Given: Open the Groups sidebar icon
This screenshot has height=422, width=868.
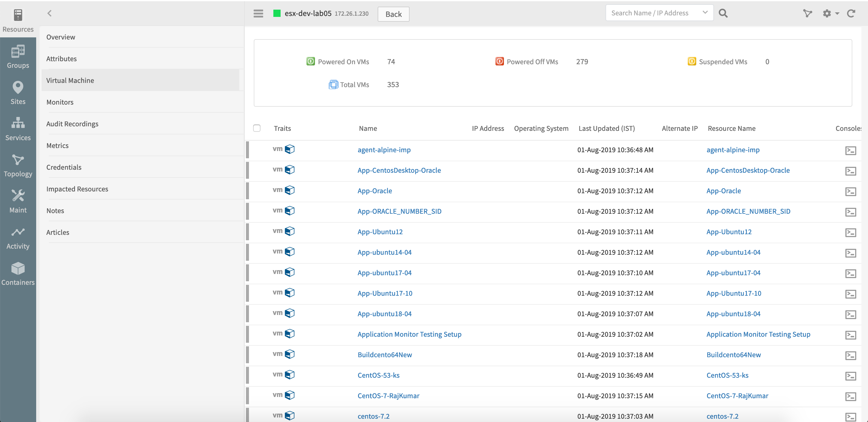Looking at the screenshot, I should 18,57.
